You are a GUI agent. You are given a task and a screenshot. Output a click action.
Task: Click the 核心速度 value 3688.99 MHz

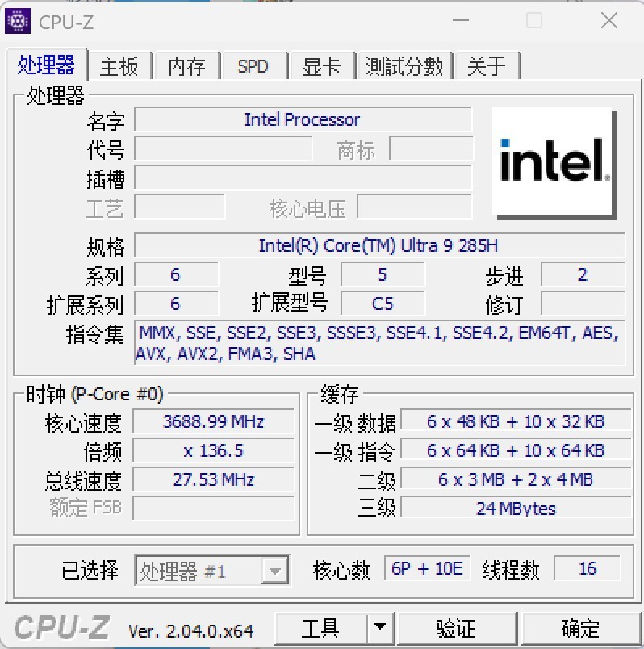click(214, 421)
